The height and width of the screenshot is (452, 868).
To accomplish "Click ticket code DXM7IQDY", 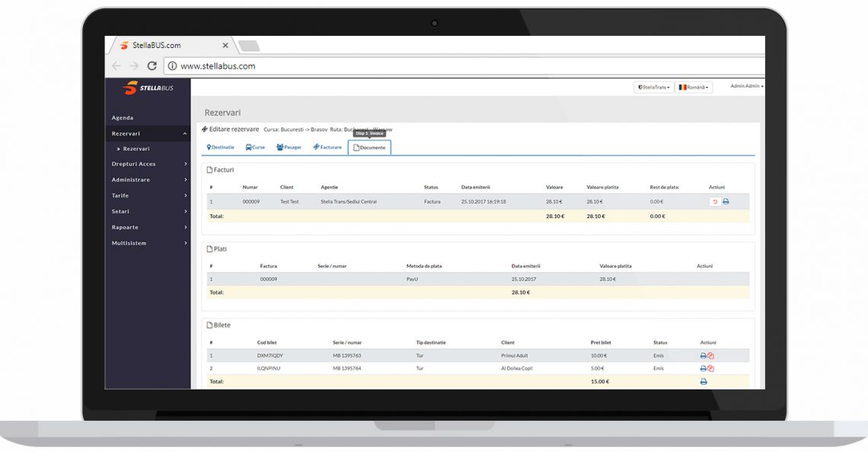I will pos(270,356).
